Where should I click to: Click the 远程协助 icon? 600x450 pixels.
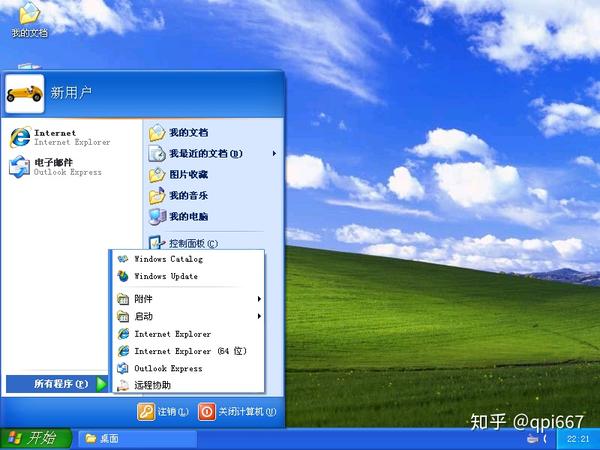tap(123, 385)
